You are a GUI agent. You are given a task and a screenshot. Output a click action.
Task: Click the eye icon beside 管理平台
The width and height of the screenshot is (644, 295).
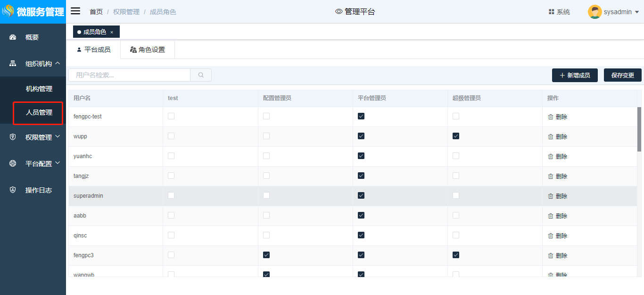point(339,12)
